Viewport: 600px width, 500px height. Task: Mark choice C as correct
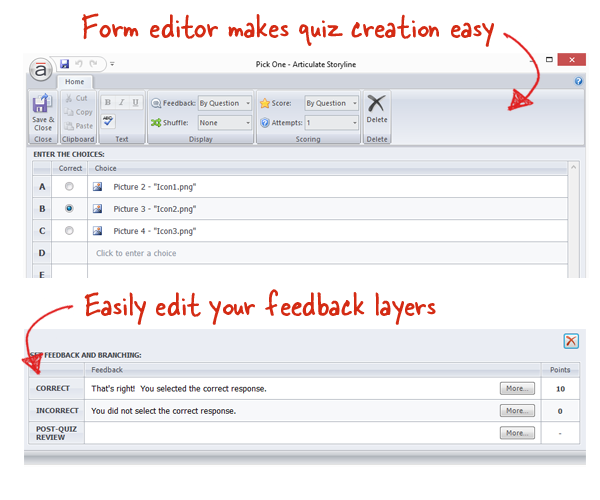pos(69,231)
